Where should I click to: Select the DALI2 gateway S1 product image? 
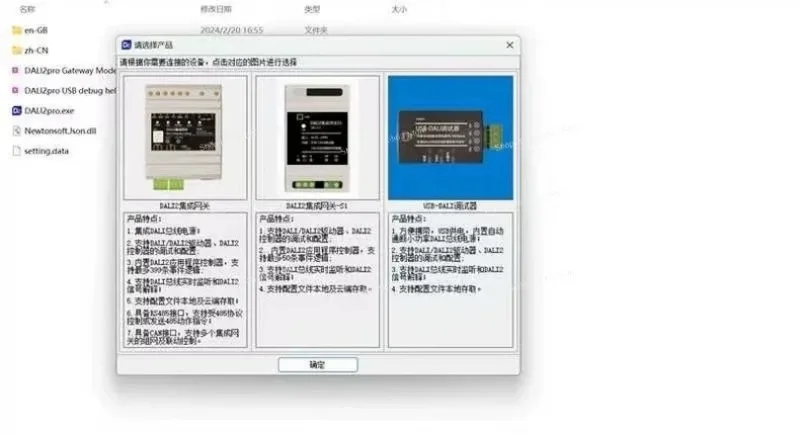[x=317, y=138]
